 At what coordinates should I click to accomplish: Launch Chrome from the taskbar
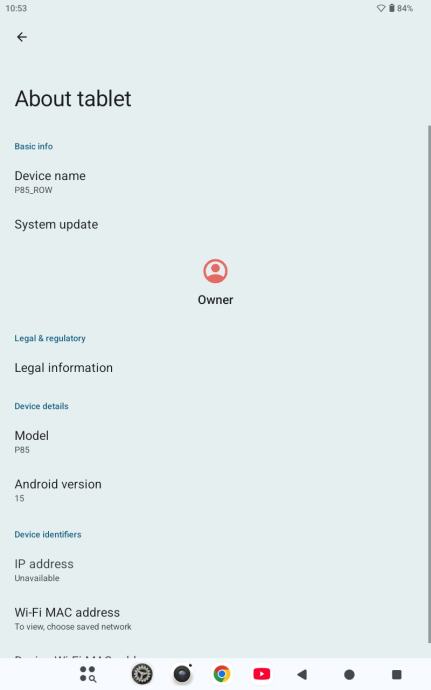coord(222,674)
